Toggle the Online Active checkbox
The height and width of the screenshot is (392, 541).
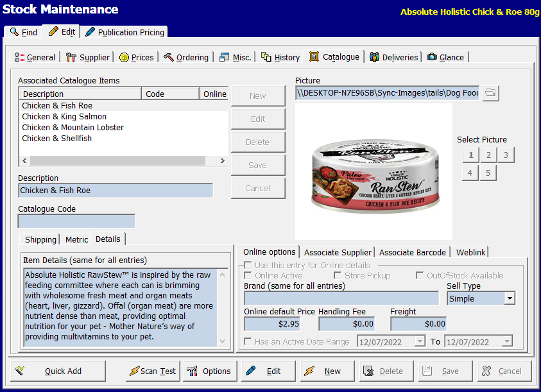point(248,275)
